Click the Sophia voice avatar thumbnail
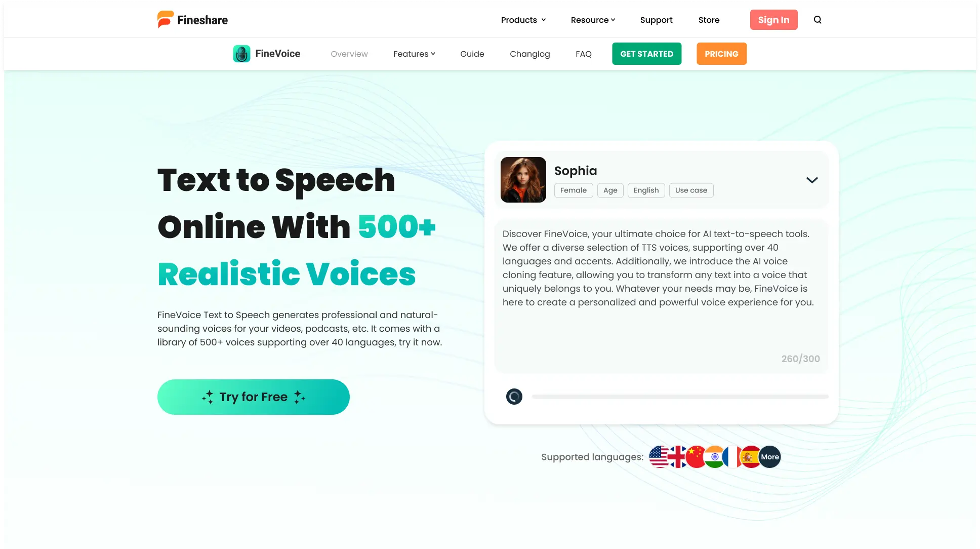The width and height of the screenshot is (980, 549). [523, 179]
